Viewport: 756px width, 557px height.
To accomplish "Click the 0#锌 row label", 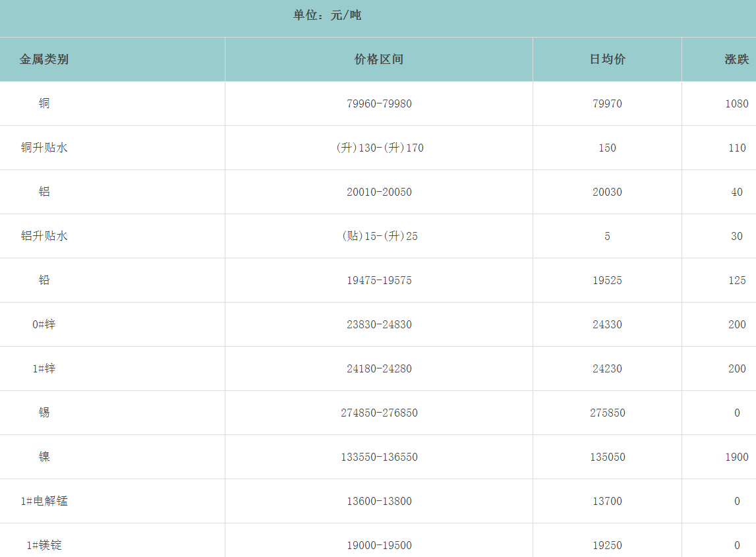I will (x=44, y=324).
